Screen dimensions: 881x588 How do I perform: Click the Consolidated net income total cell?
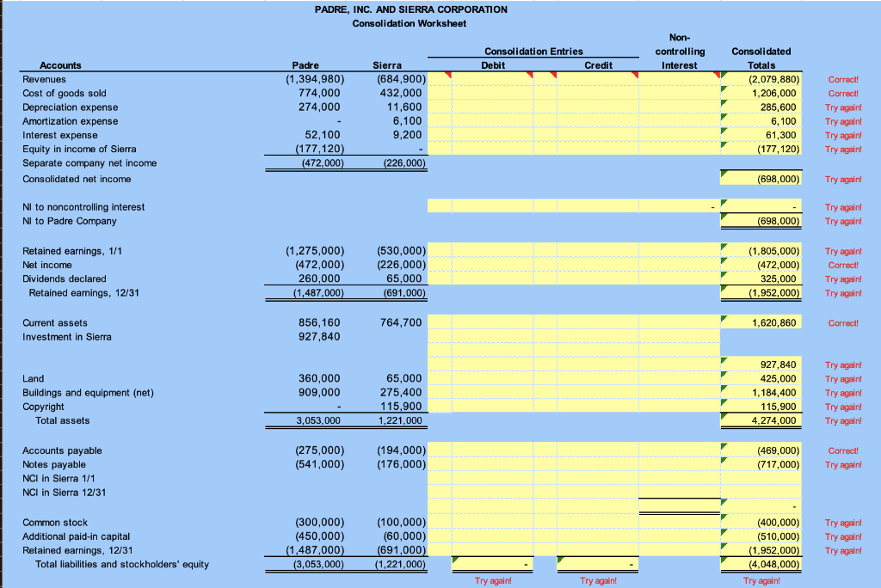point(761,179)
